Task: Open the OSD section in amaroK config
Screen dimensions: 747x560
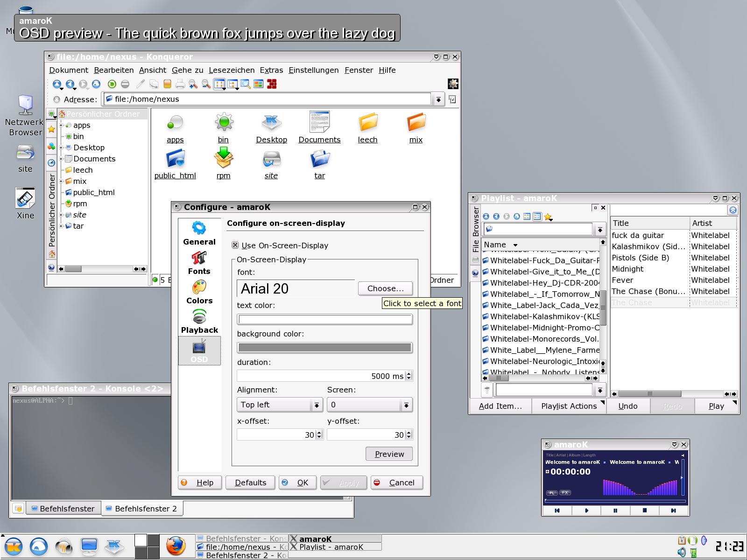Action: (x=199, y=351)
